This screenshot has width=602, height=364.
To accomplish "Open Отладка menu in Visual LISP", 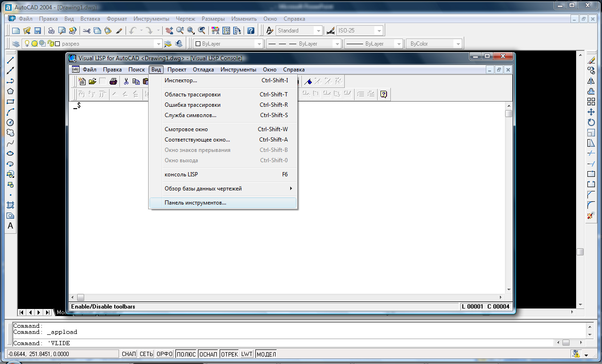I will click(x=203, y=70).
